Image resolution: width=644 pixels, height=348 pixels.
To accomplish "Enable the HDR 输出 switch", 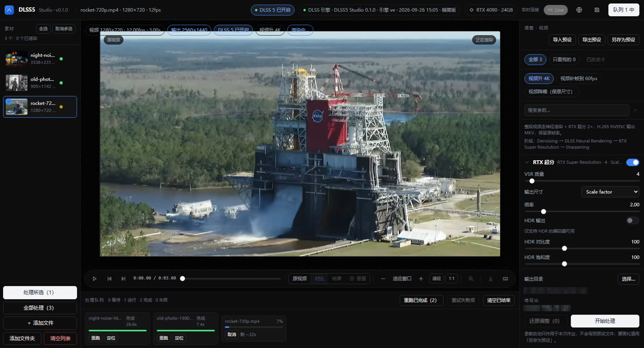I will 632,221.
